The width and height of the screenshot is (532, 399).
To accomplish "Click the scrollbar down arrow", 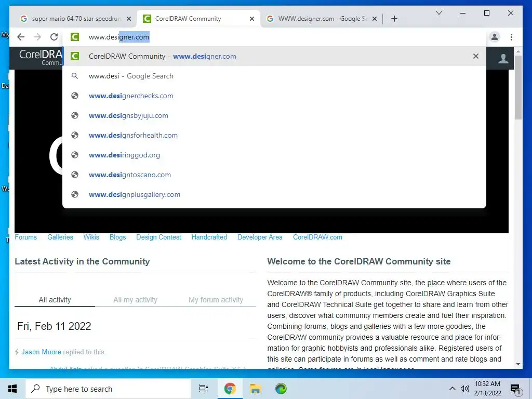I will (518, 364).
